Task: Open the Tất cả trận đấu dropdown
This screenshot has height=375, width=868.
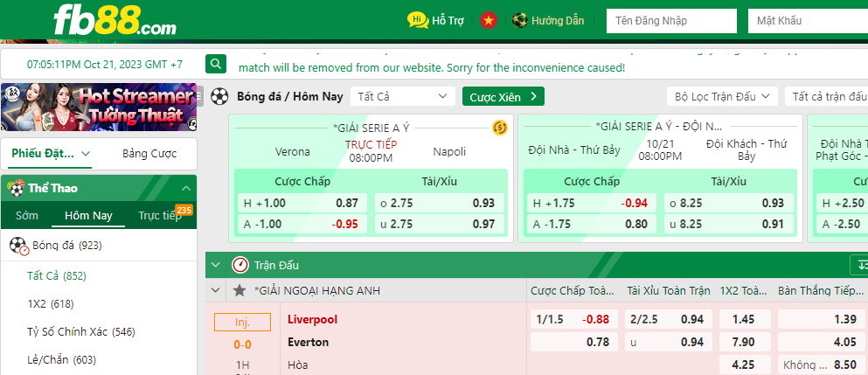Action: [826, 96]
